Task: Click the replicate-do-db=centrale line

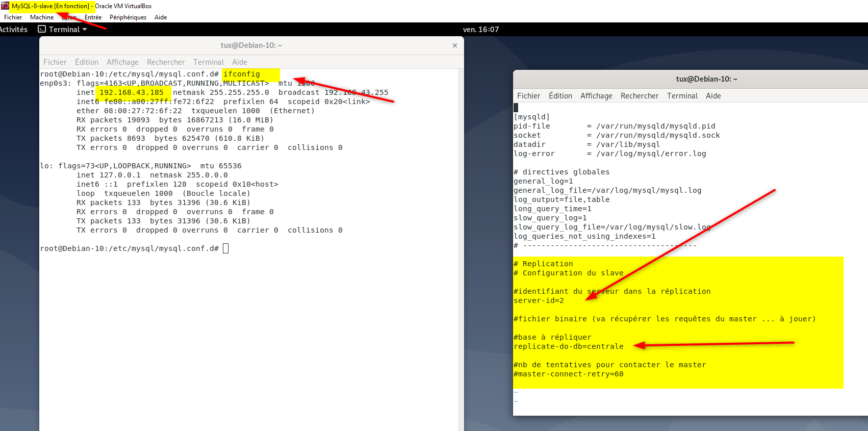Action: (x=569, y=346)
